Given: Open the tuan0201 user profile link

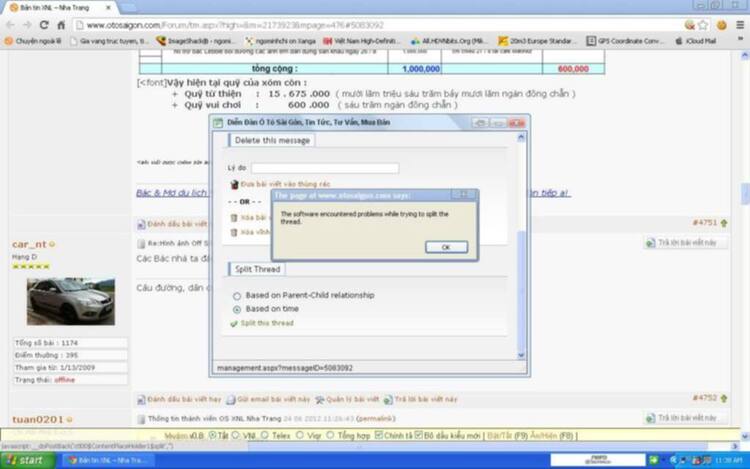Looking at the screenshot, I should point(38,419).
